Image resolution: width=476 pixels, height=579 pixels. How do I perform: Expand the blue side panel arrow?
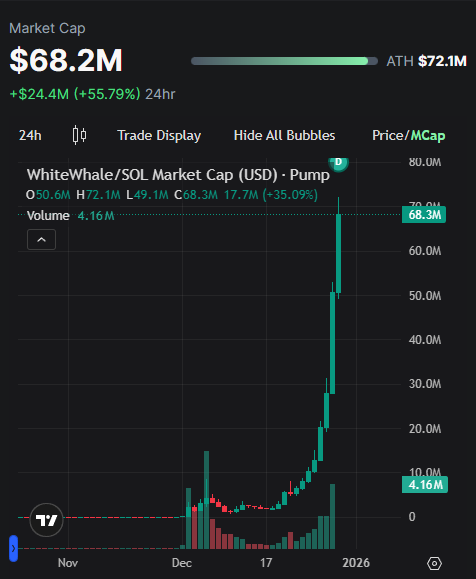pyautogui.click(x=14, y=548)
